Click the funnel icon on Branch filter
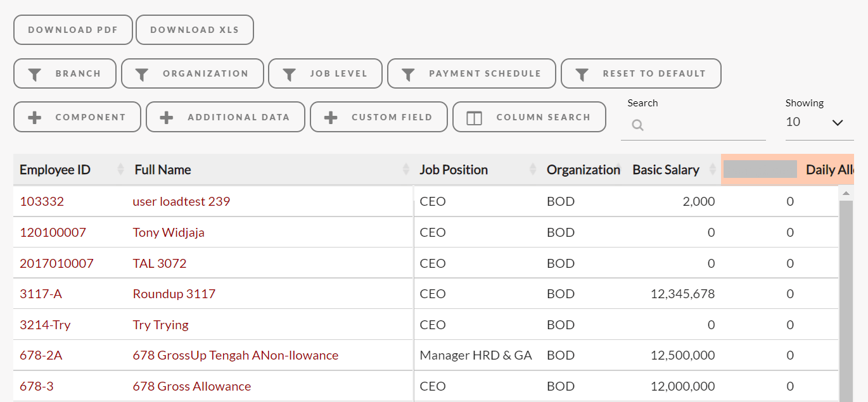This screenshot has height=402, width=868. (x=35, y=74)
